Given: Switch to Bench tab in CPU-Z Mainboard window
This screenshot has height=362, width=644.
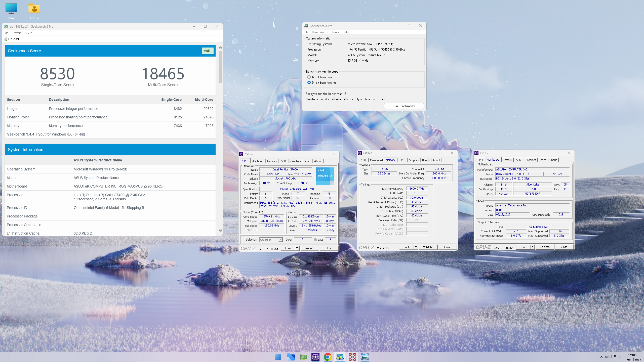Looking at the screenshot, I should pos(542,160).
